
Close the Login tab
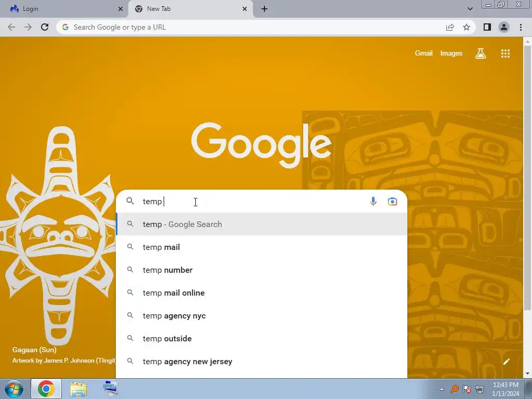click(x=120, y=9)
